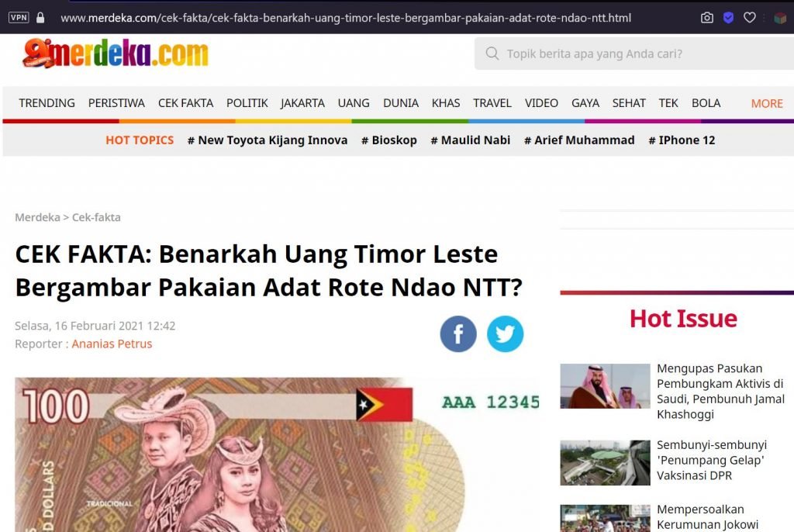Image resolution: width=794 pixels, height=532 pixels.
Task: Open the Cek-fakta breadcrumb link
Action: point(96,217)
